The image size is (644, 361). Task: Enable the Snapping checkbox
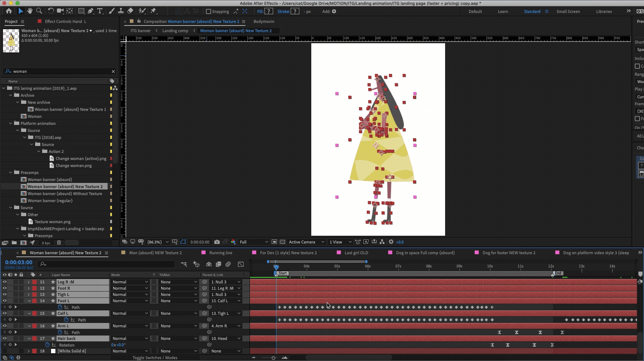pyautogui.click(x=208, y=11)
